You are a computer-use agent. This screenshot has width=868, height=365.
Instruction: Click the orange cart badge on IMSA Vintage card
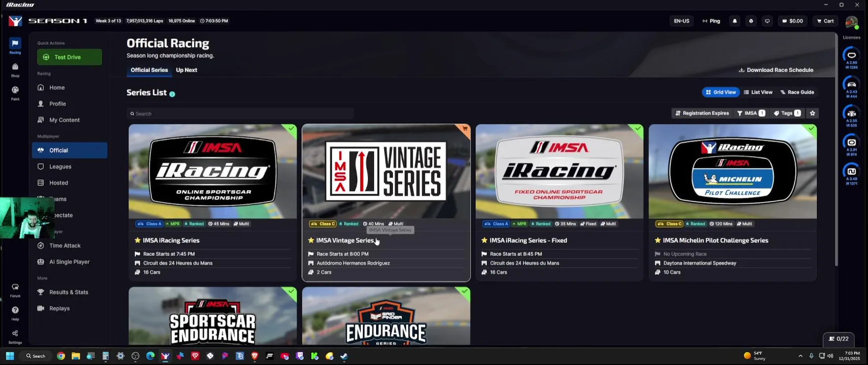pyautogui.click(x=464, y=129)
